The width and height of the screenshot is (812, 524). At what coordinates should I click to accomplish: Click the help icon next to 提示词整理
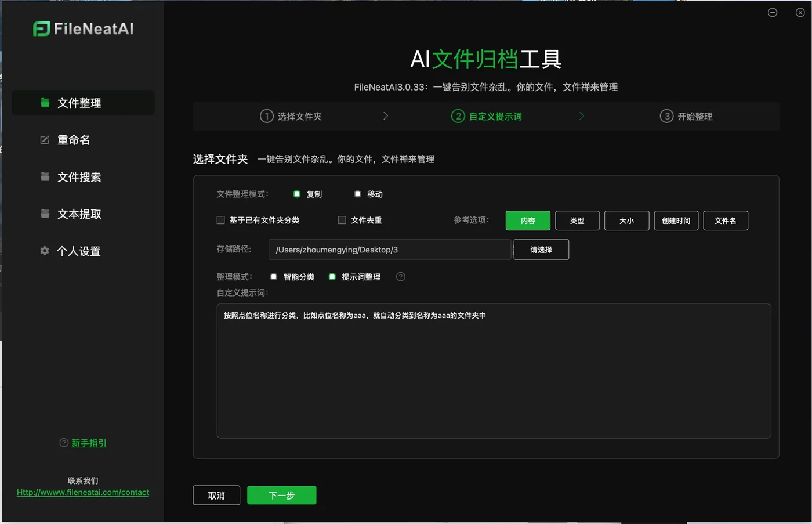[400, 277]
